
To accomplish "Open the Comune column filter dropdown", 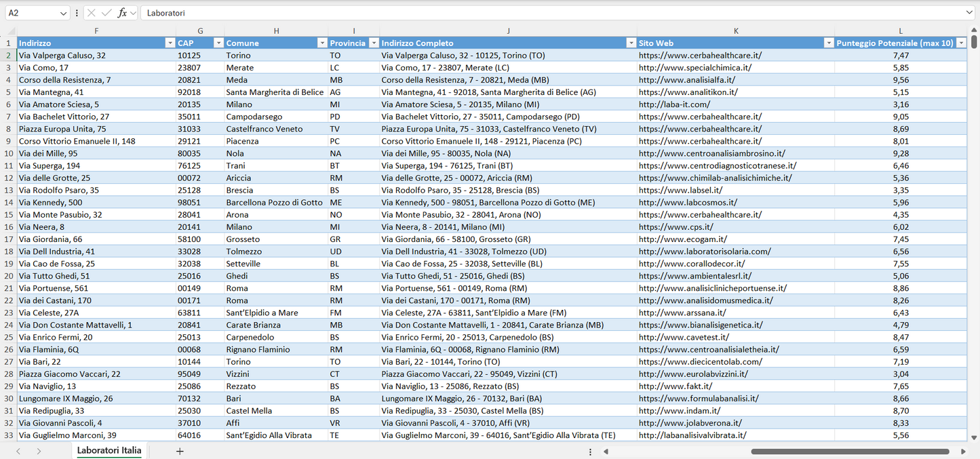I will click(x=322, y=43).
